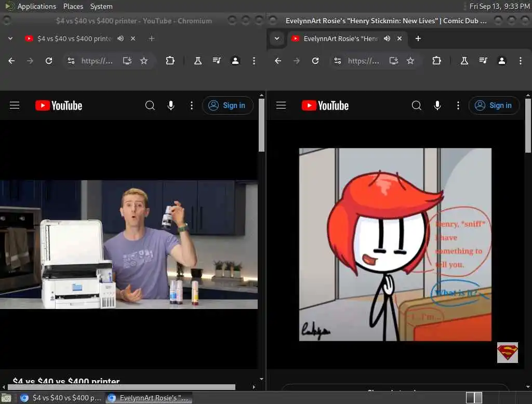Switch to '$4 vs $40 vs $400 p...' taskbar item
Screen dimensions: 532x404
point(61,398)
